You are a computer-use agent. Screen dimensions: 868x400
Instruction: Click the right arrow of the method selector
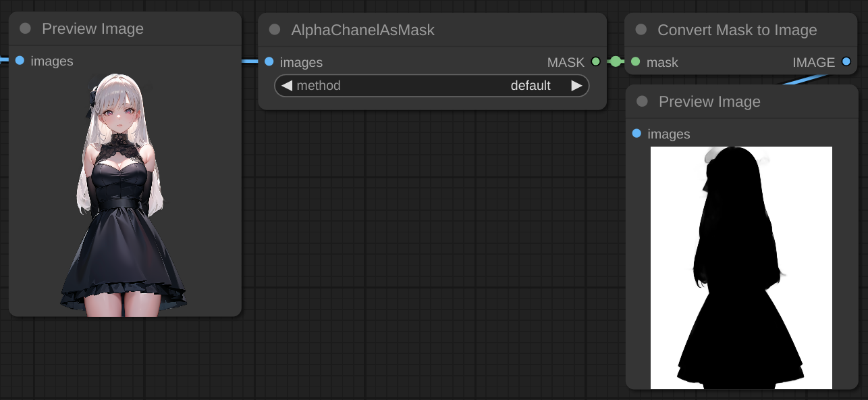576,86
